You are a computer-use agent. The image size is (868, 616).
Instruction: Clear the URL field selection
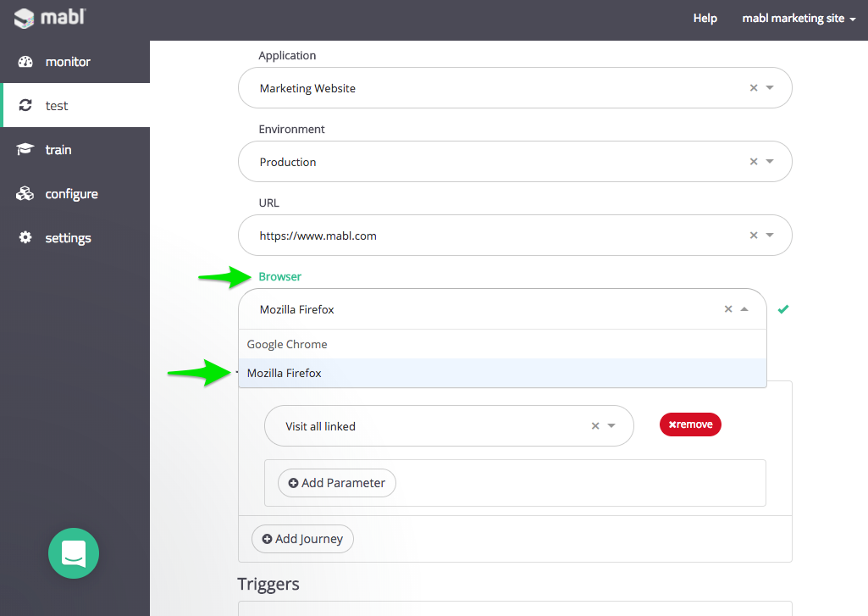[754, 235]
